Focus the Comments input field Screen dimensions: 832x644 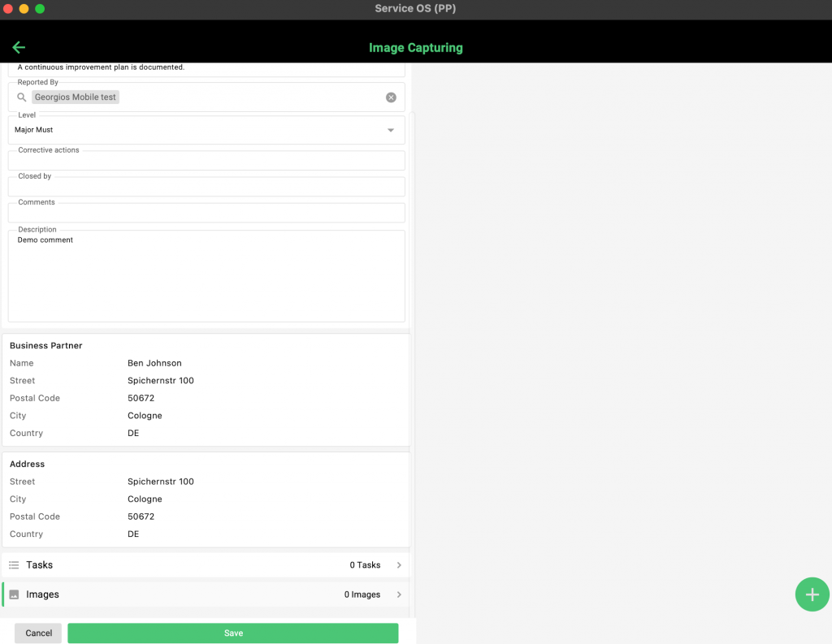(x=206, y=213)
